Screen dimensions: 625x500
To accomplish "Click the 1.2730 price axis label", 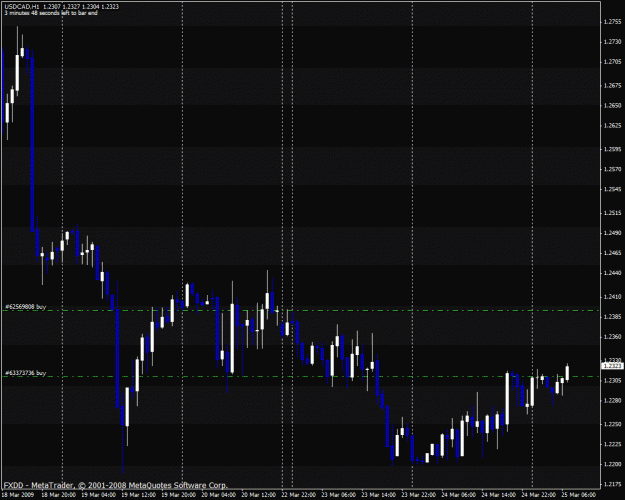I will pos(612,41).
